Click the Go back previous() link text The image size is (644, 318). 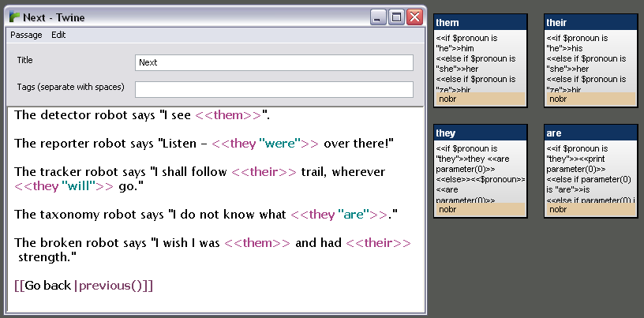tap(84, 285)
